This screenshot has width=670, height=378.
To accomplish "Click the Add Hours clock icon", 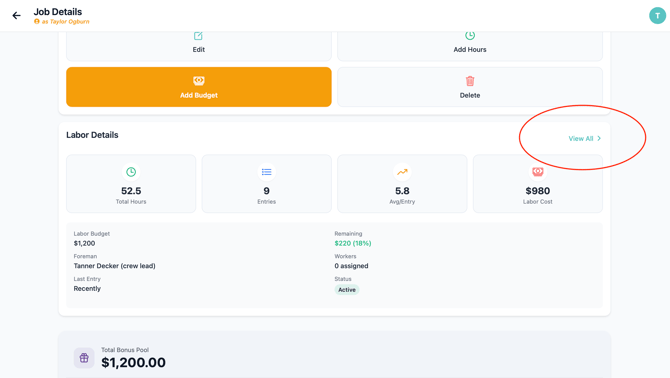I will point(470,35).
